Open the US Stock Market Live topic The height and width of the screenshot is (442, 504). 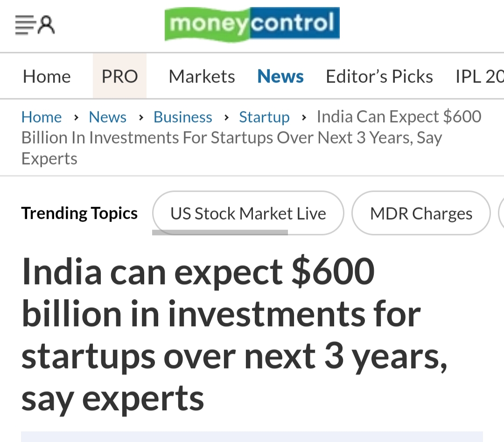click(x=248, y=213)
